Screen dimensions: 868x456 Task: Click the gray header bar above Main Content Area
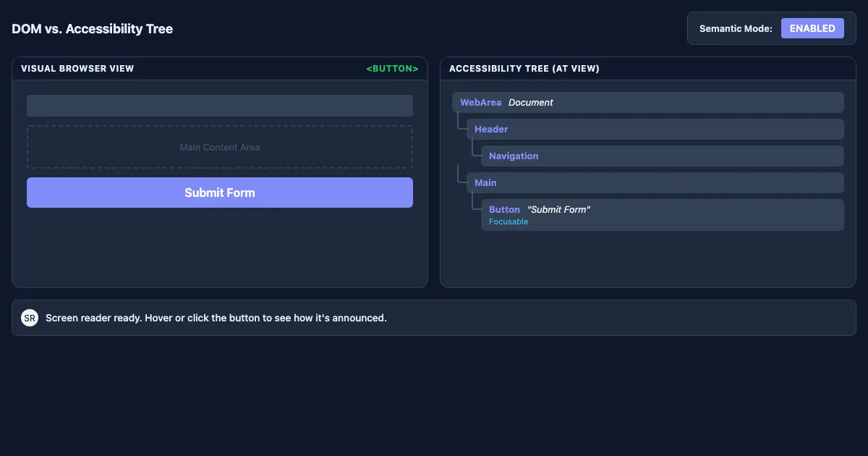[220, 106]
